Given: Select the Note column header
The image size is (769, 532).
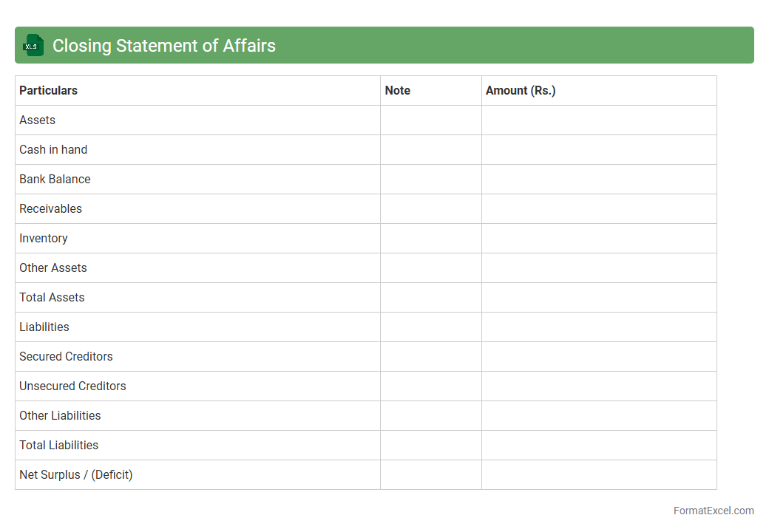Looking at the screenshot, I should tap(398, 91).
